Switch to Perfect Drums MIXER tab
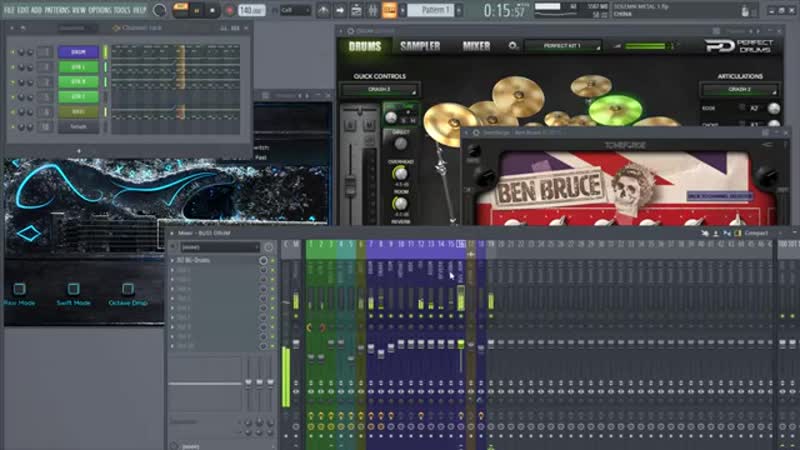800x450 pixels. (x=476, y=46)
